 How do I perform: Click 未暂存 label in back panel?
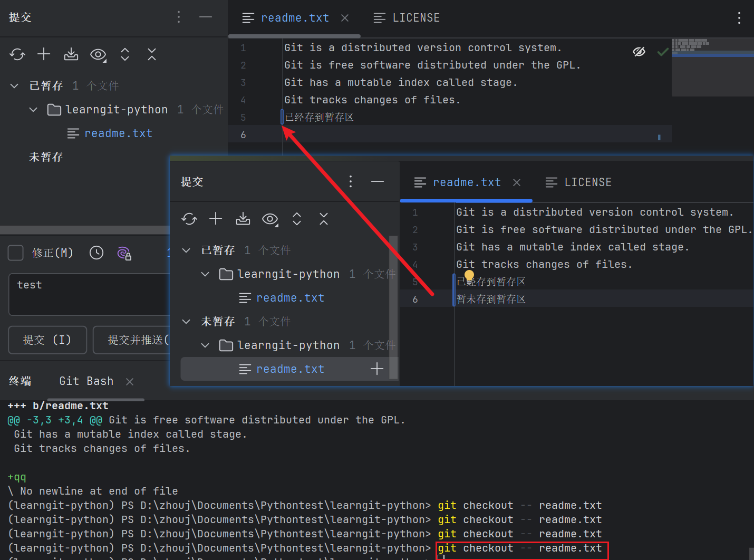pyautogui.click(x=46, y=157)
